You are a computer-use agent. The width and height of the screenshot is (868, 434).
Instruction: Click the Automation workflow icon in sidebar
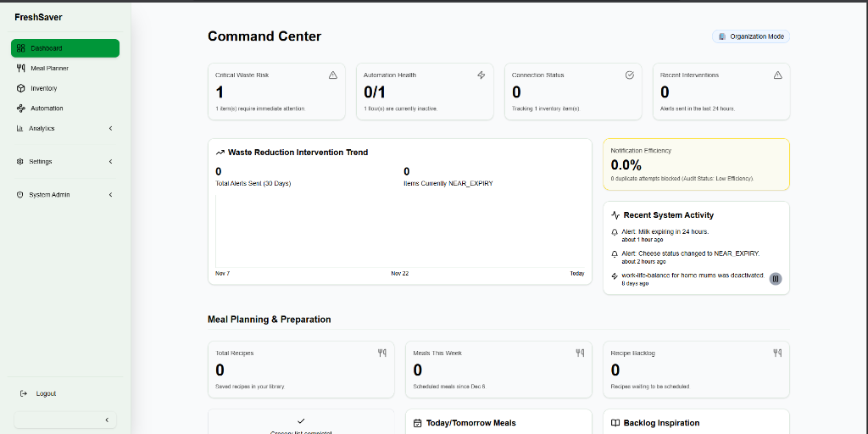(x=20, y=108)
